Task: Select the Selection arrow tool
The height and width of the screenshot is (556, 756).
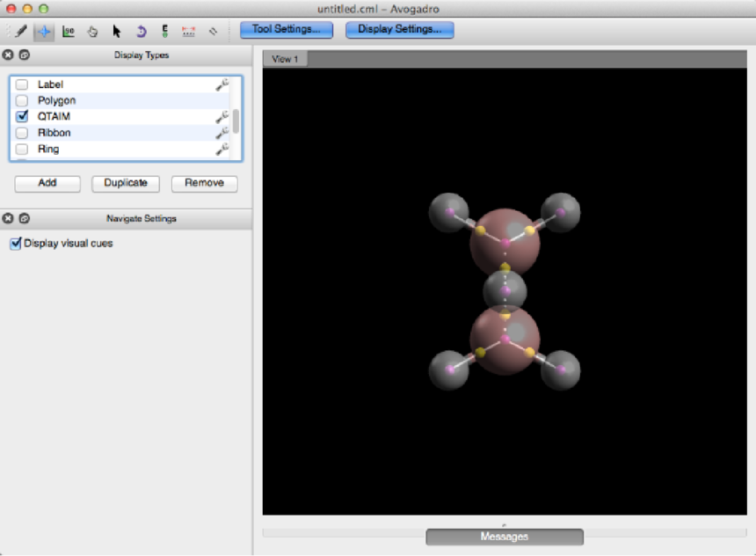Action: 116,31
